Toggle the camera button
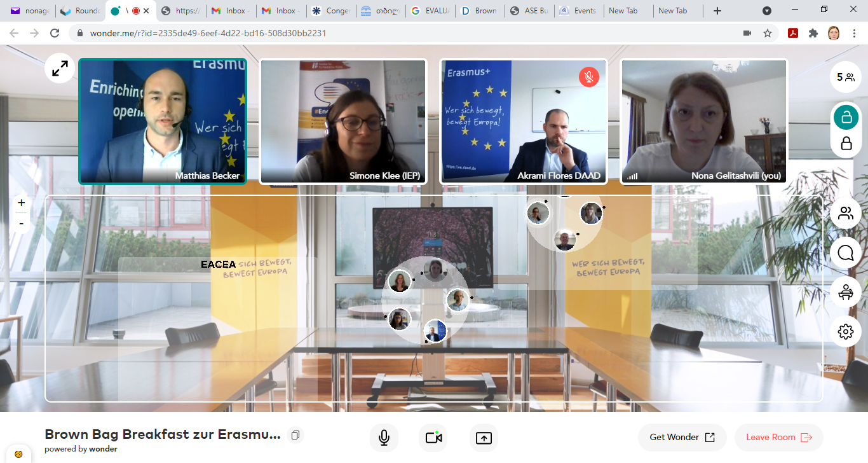This screenshot has width=868, height=463. (x=434, y=438)
